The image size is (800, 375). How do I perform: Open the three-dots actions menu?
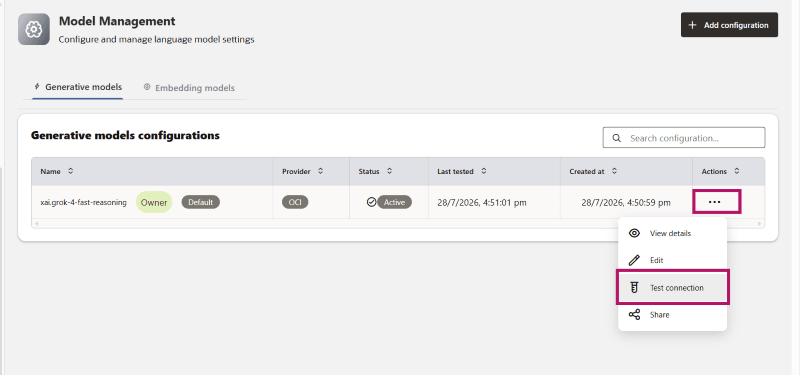coord(715,202)
